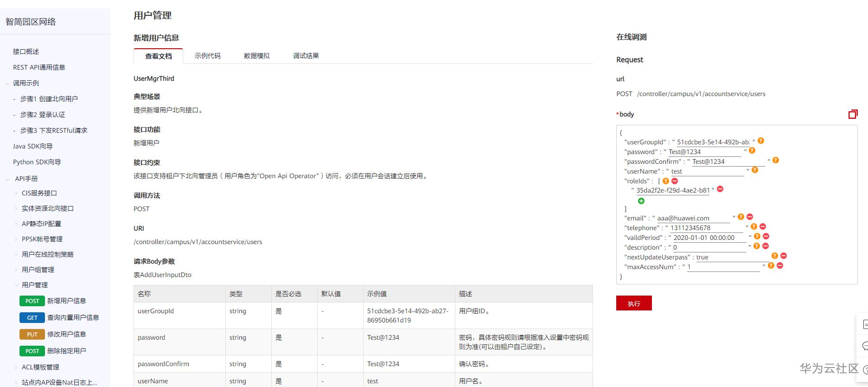
Task: Open help icon for userName field
Action: coord(755,170)
